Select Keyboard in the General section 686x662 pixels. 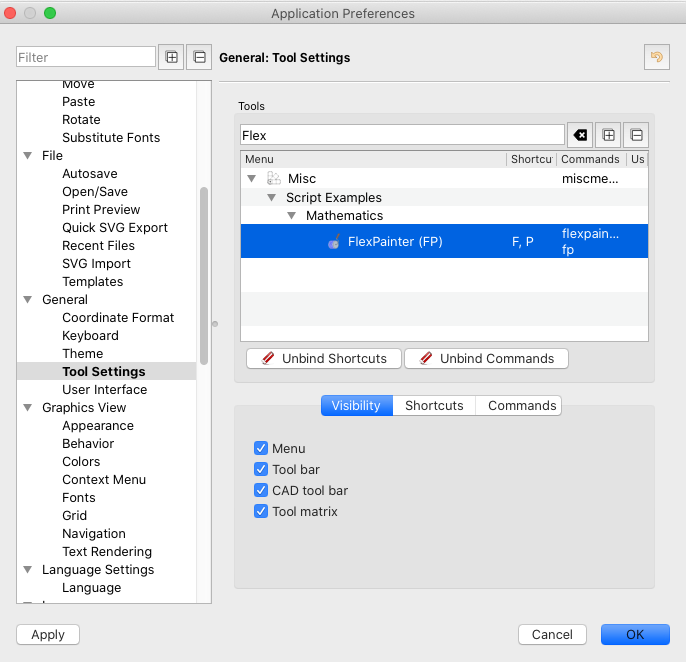point(90,336)
